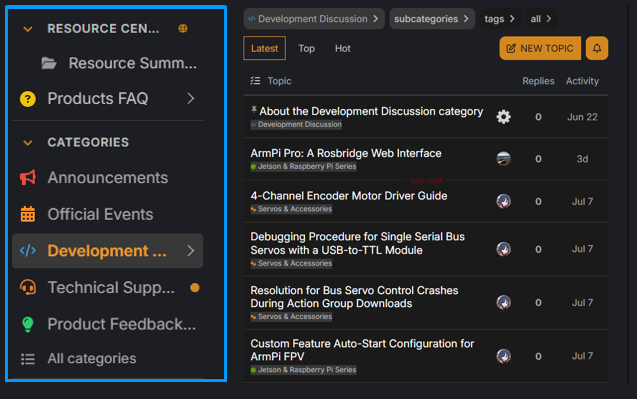Click the Technical Support headset icon
This screenshot has height=399, width=637.
[x=28, y=287]
